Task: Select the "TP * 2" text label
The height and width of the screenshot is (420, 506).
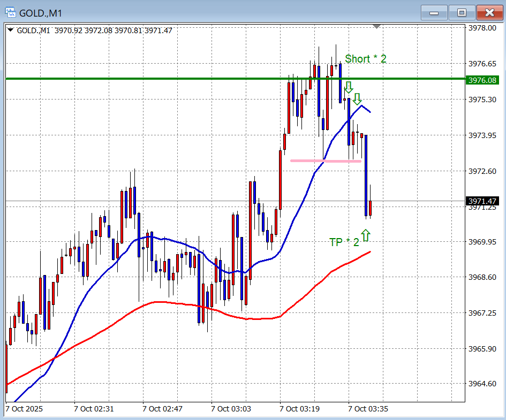Action: click(x=344, y=242)
